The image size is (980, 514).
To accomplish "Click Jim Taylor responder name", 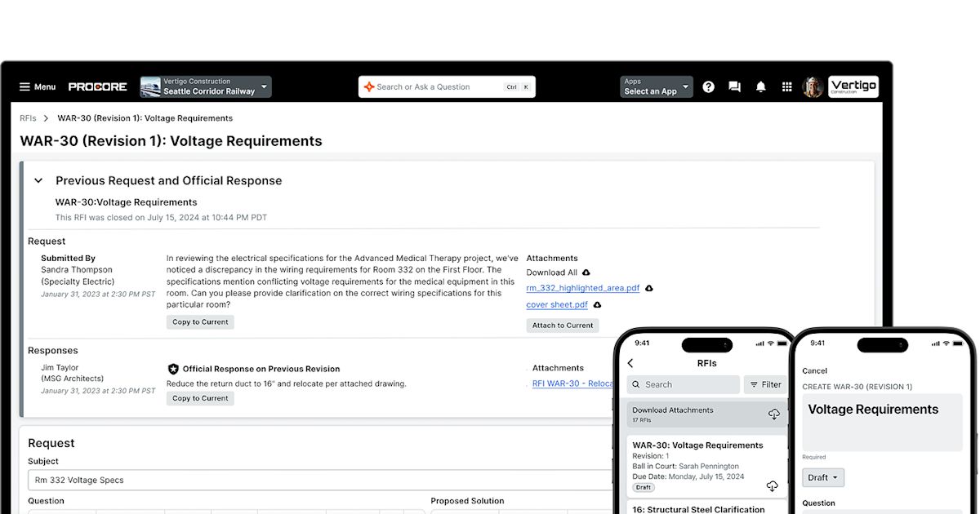I will click(60, 367).
